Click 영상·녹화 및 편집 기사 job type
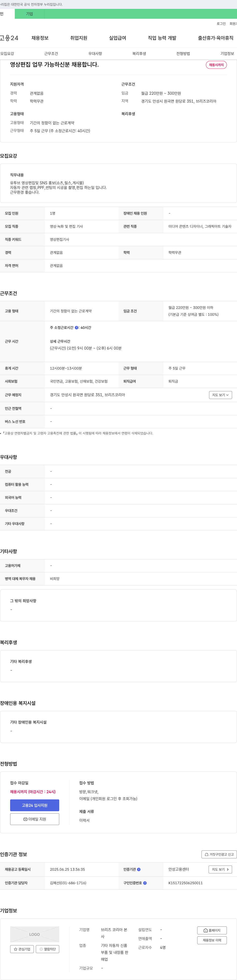Image resolution: width=237 pixels, height=980 pixels. [x=66, y=226]
